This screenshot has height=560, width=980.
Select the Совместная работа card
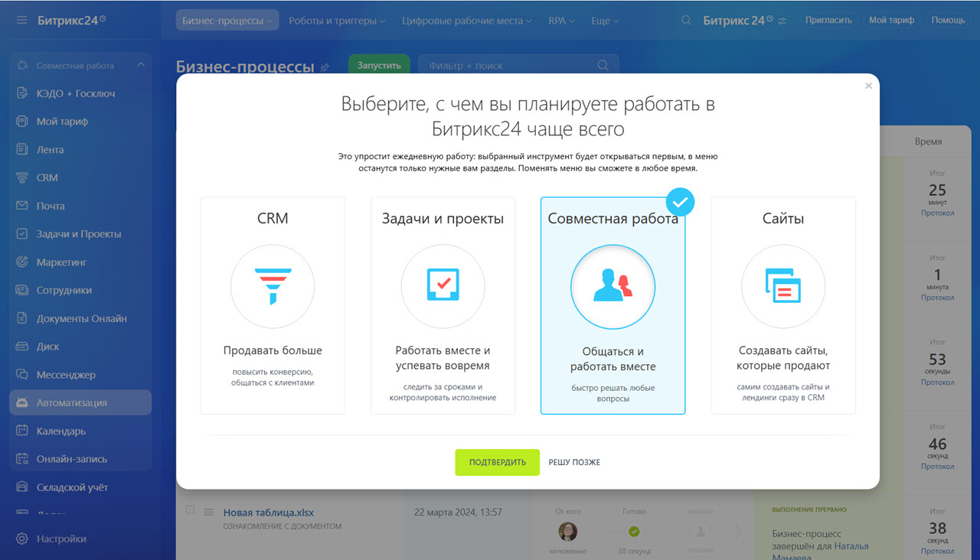(613, 306)
